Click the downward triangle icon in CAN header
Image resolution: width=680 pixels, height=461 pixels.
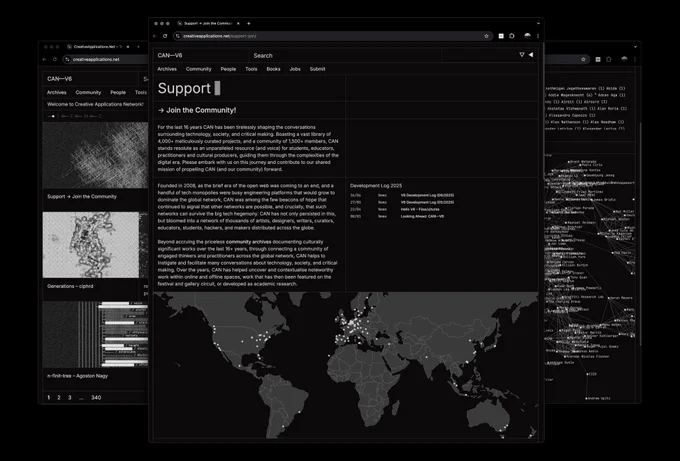pyautogui.click(x=522, y=55)
